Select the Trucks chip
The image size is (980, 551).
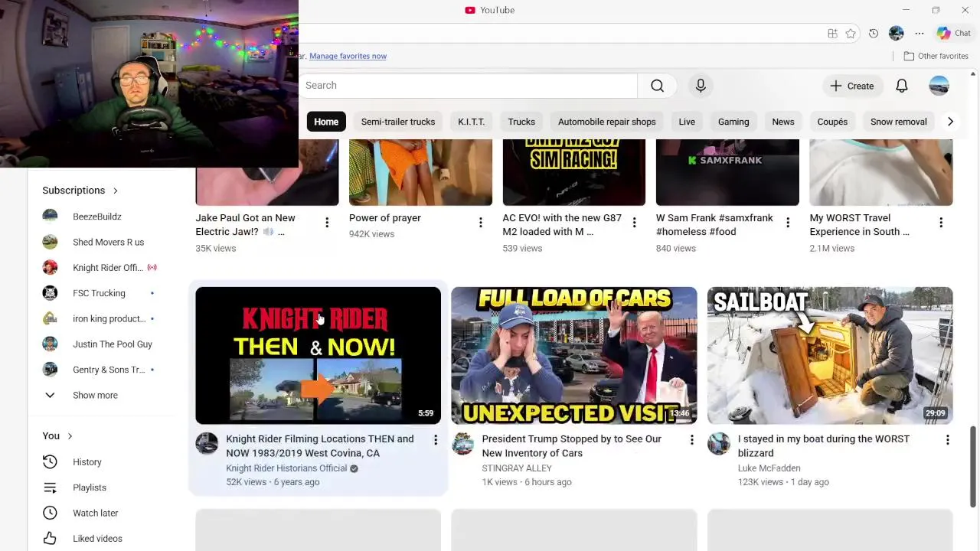point(521,122)
